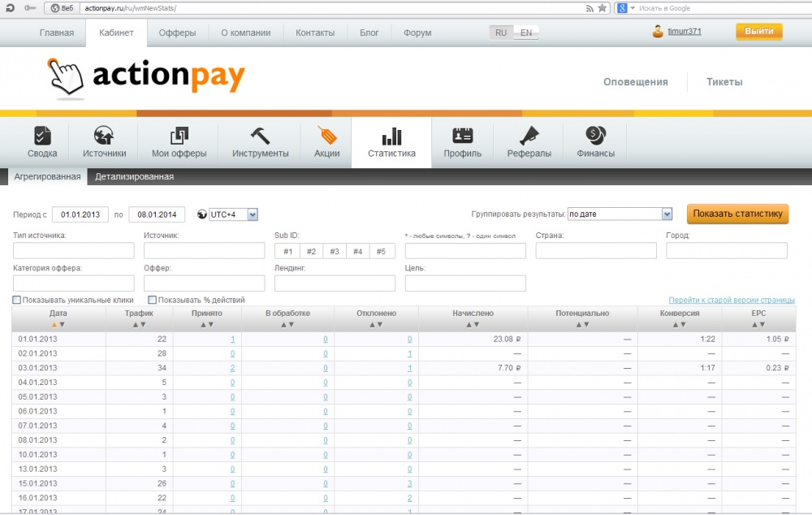Switch to Детализированная tab

pos(135,176)
